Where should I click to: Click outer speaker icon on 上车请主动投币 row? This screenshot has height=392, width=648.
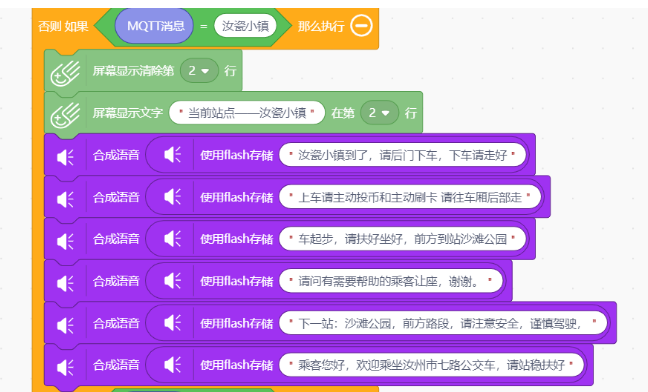65,200
